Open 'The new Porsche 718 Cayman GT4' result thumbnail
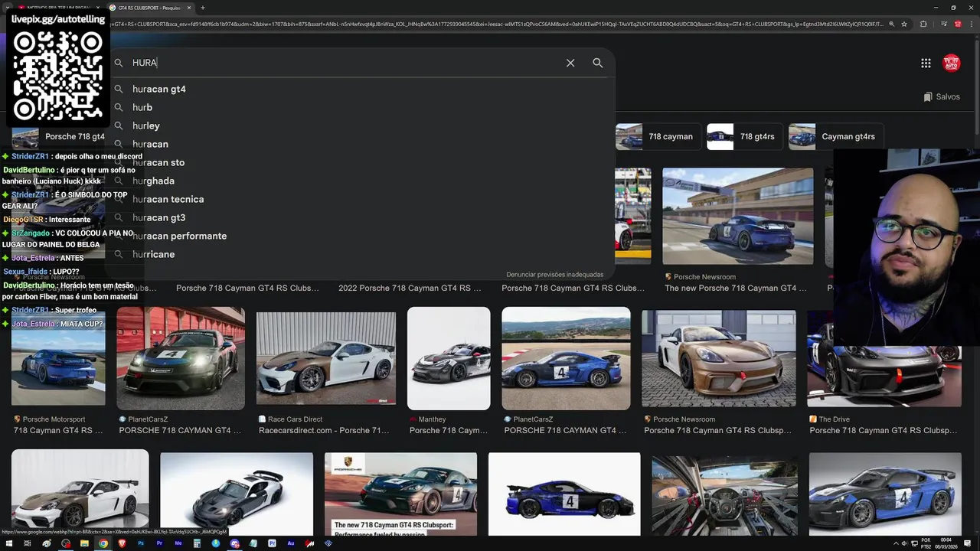 click(x=738, y=217)
